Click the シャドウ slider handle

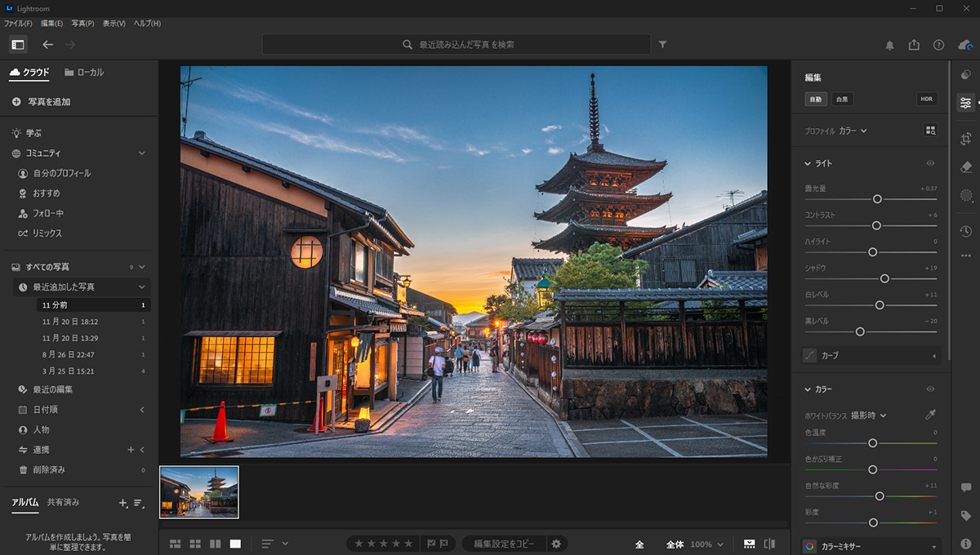pyautogui.click(x=884, y=278)
